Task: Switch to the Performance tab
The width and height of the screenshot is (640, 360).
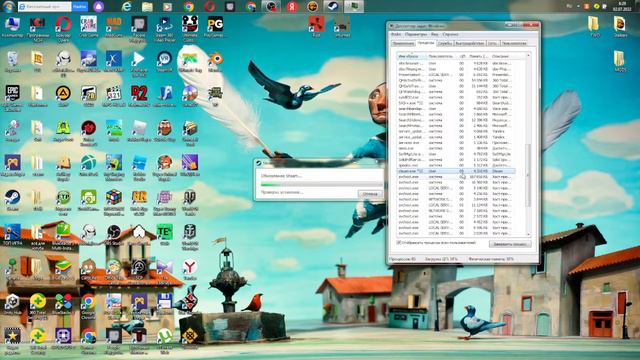Action: point(469,43)
